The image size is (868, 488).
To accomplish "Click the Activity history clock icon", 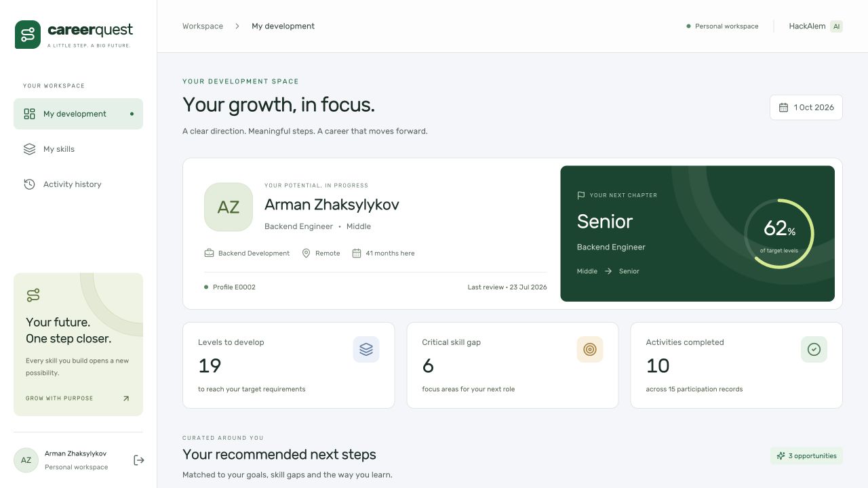I will [x=29, y=184].
